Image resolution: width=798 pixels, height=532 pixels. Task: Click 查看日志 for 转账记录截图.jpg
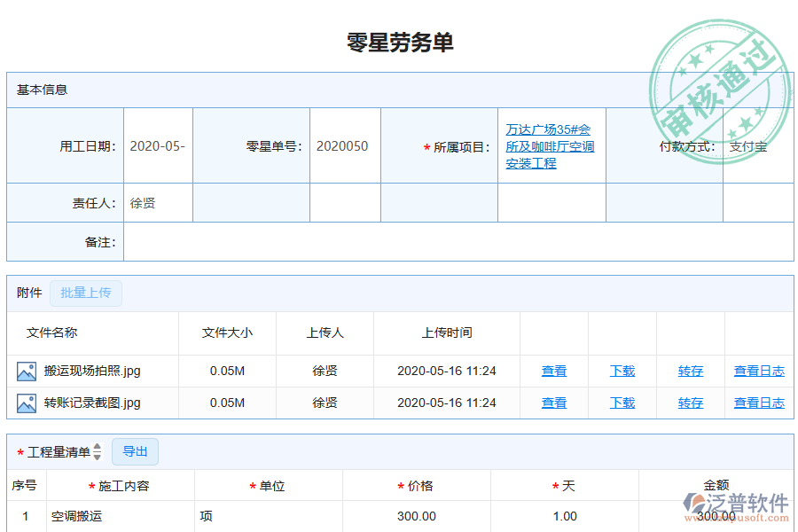point(759,403)
